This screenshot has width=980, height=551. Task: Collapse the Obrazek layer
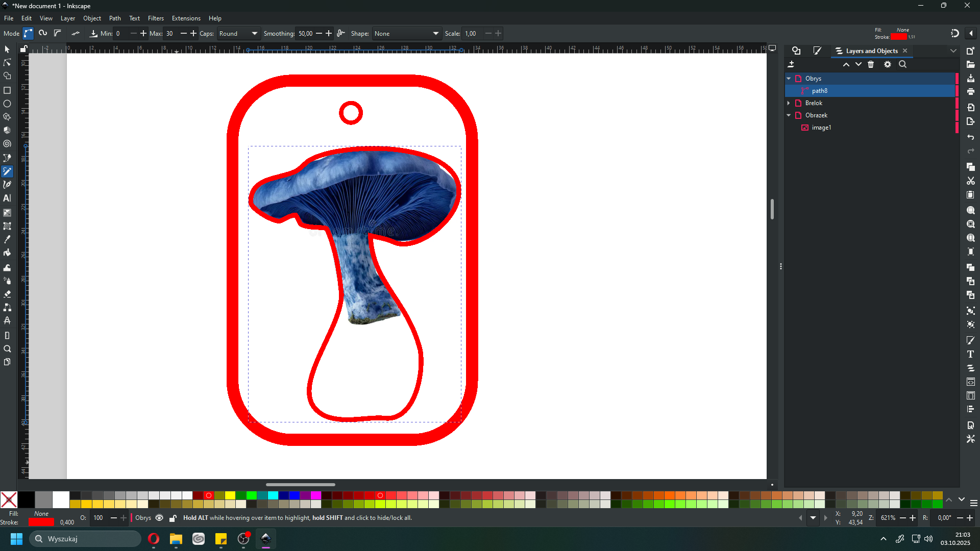tap(789, 115)
